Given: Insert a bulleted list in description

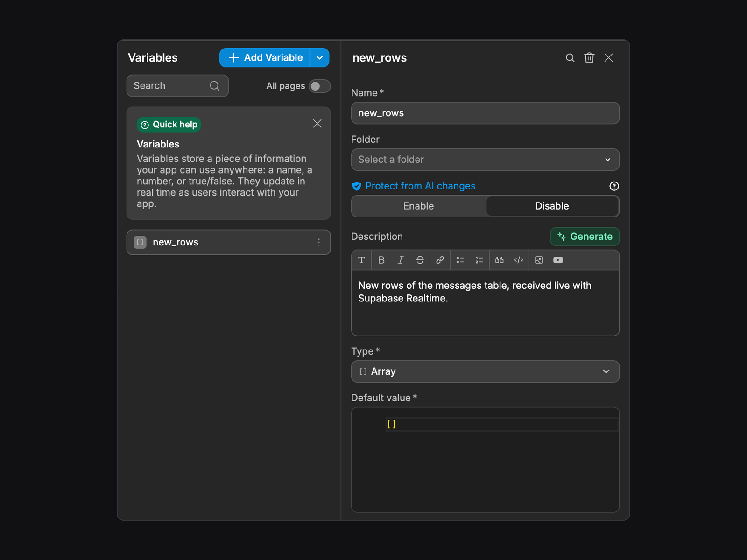Looking at the screenshot, I should (x=460, y=260).
